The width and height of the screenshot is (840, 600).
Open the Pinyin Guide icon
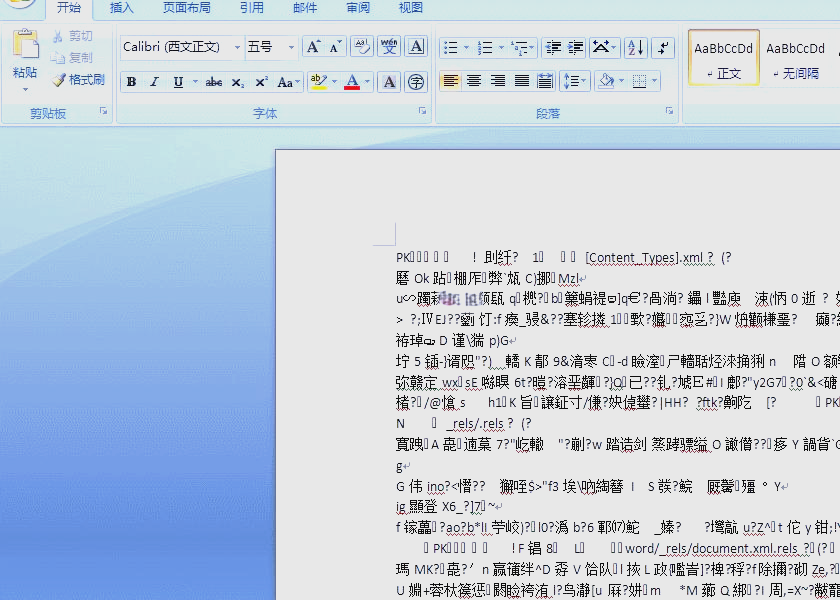pos(388,45)
